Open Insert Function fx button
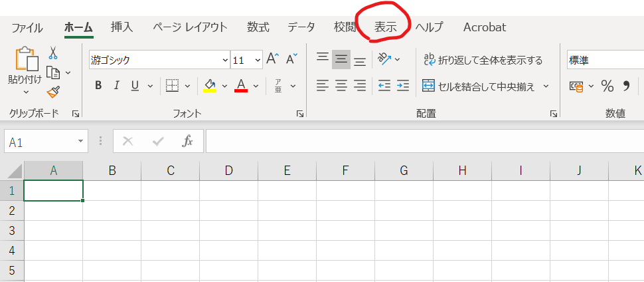The height and width of the screenshot is (282, 644). coord(187,142)
